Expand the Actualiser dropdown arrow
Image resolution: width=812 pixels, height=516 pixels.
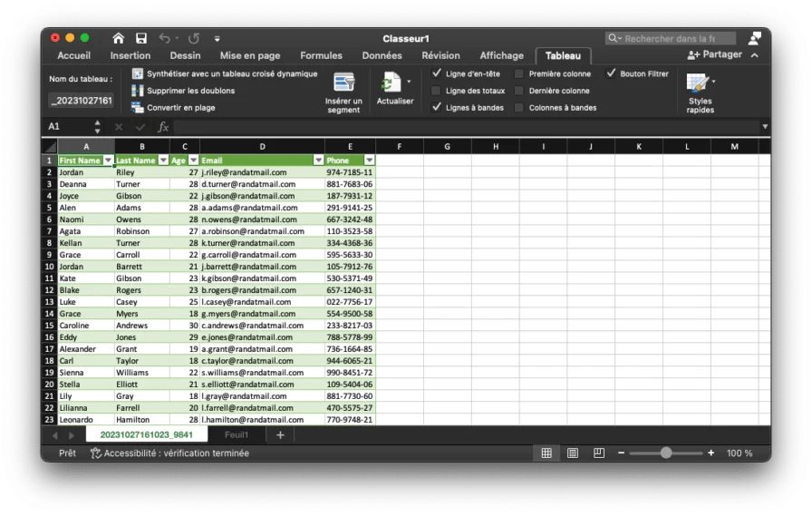coord(409,82)
